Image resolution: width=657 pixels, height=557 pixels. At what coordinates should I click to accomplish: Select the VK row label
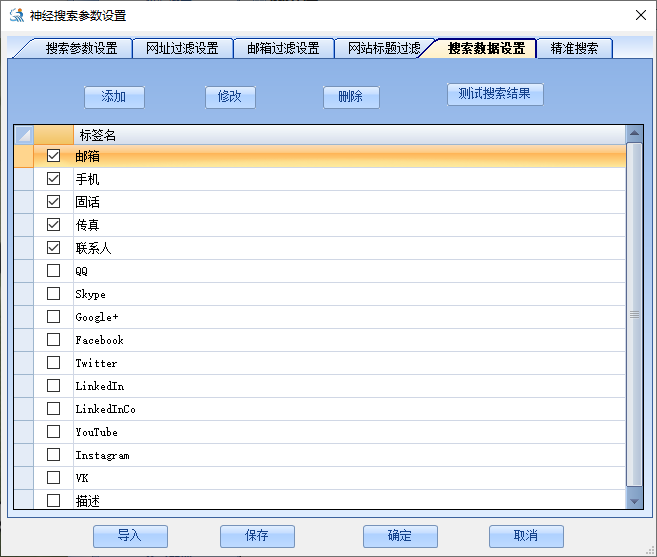pos(82,478)
